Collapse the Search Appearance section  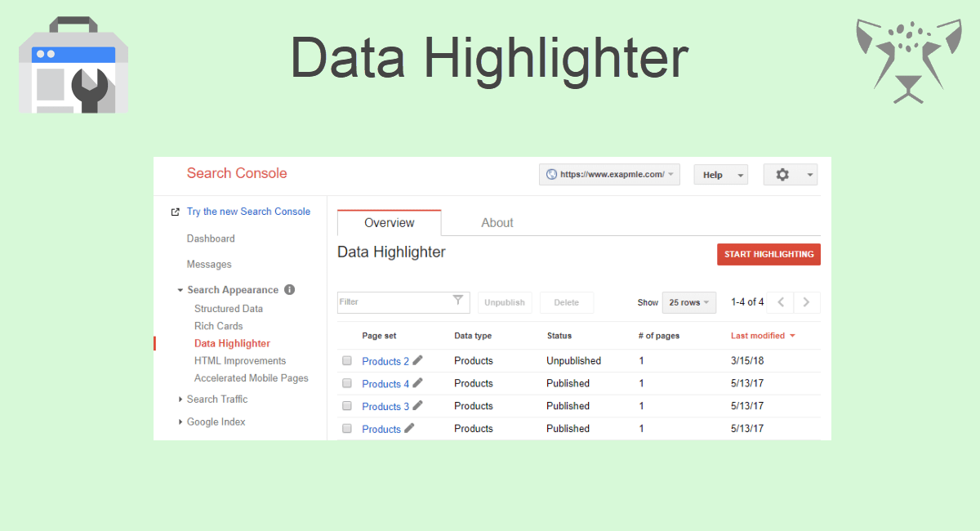[x=180, y=290]
